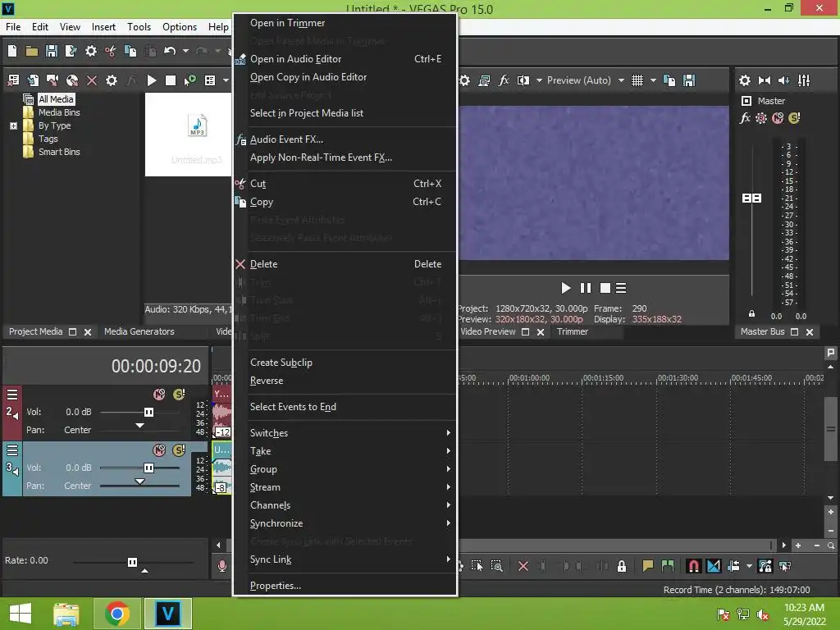The width and height of the screenshot is (840, 630).
Task: Save the preview snapshot to a file
Action: 689,80
